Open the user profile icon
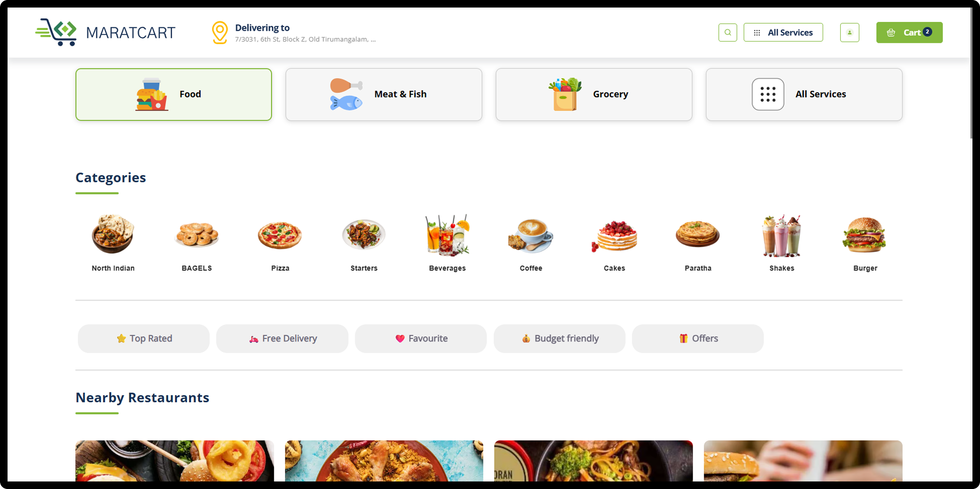 (x=849, y=33)
